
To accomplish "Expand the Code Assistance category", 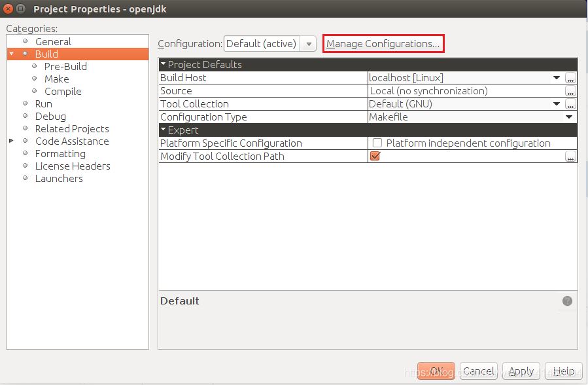I will click(11, 141).
